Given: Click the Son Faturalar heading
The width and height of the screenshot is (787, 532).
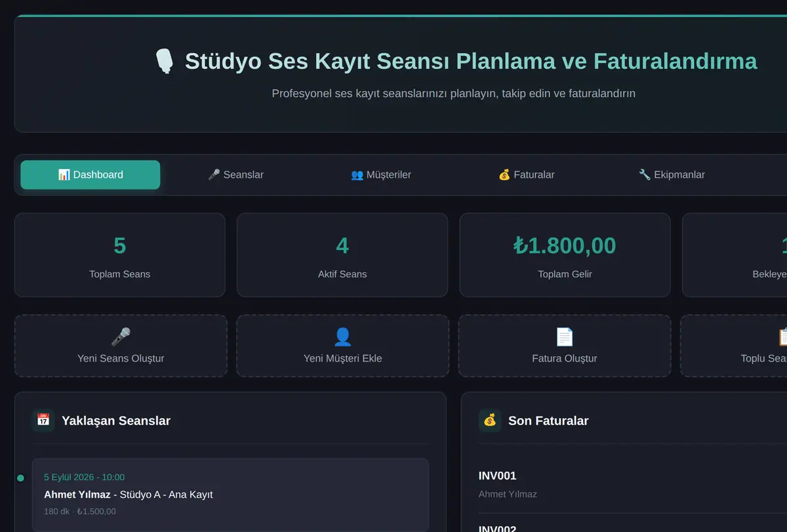Looking at the screenshot, I should [x=548, y=420].
